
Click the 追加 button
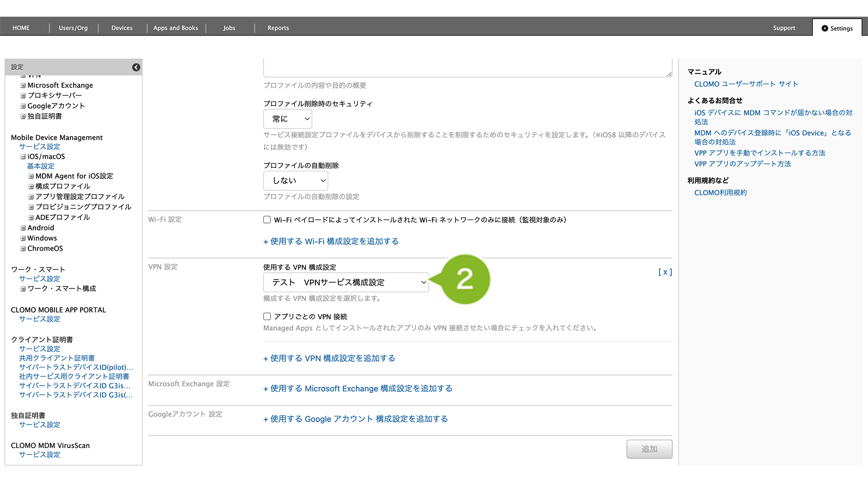(x=649, y=449)
